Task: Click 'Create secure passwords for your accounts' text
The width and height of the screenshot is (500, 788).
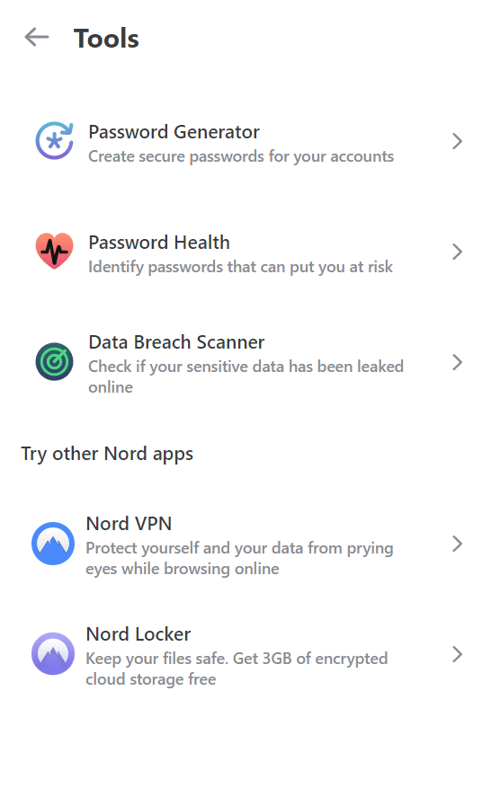Action: coord(241,157)
